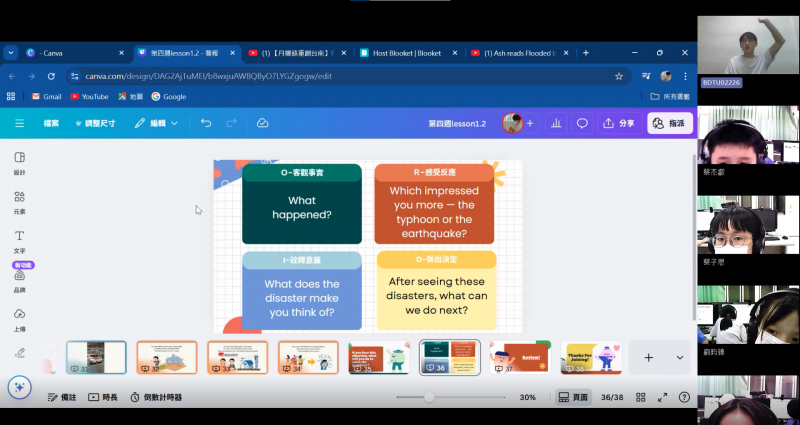
Task: Open the 檔案 file menu
Action: pos(51,123)
